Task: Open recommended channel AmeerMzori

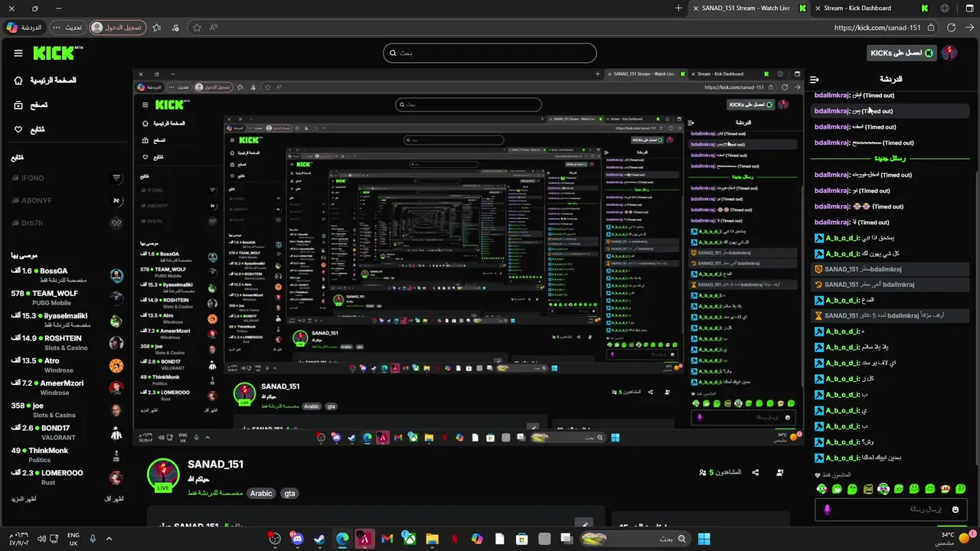Action: click(x=67, y=387)
